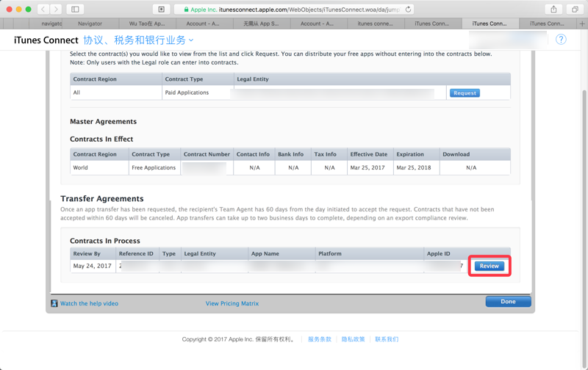The image size is (588, 370).
Task: Reload the page with refresh icon
Action: [x=409, y=10]
